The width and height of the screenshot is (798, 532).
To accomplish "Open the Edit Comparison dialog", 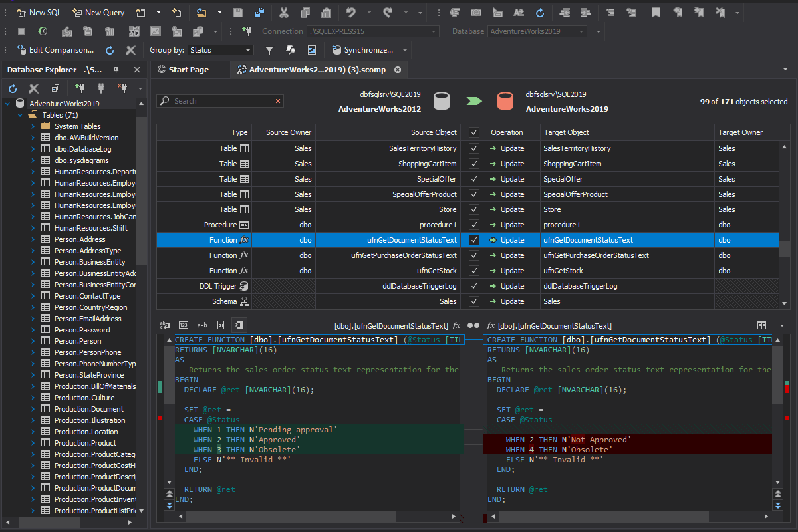I will click(56, 49).
